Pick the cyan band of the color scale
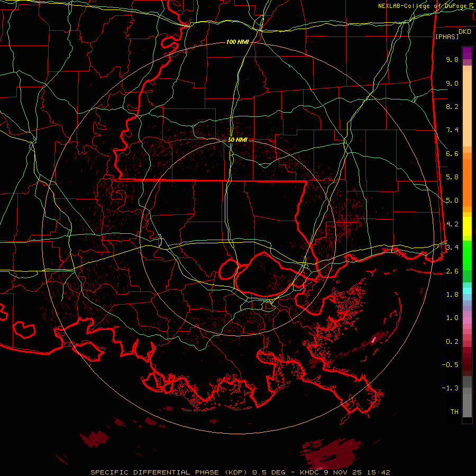 [467, 291]
